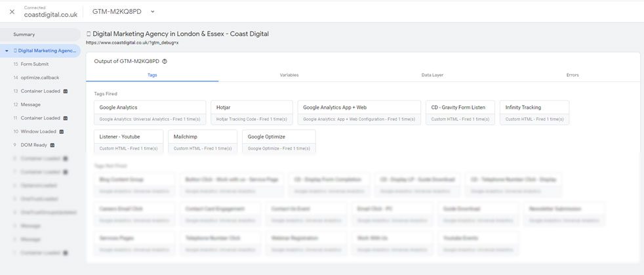Collapse the Digital Marketing Agency page tree
644x275 pixels.
click(x=6, y=51)
